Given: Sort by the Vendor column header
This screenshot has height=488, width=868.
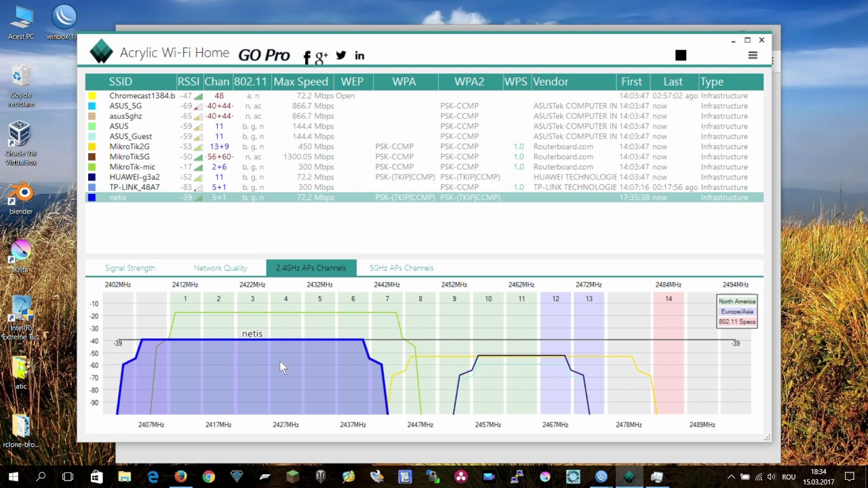Looking at the screenshot, I should (x=574, y=81).
